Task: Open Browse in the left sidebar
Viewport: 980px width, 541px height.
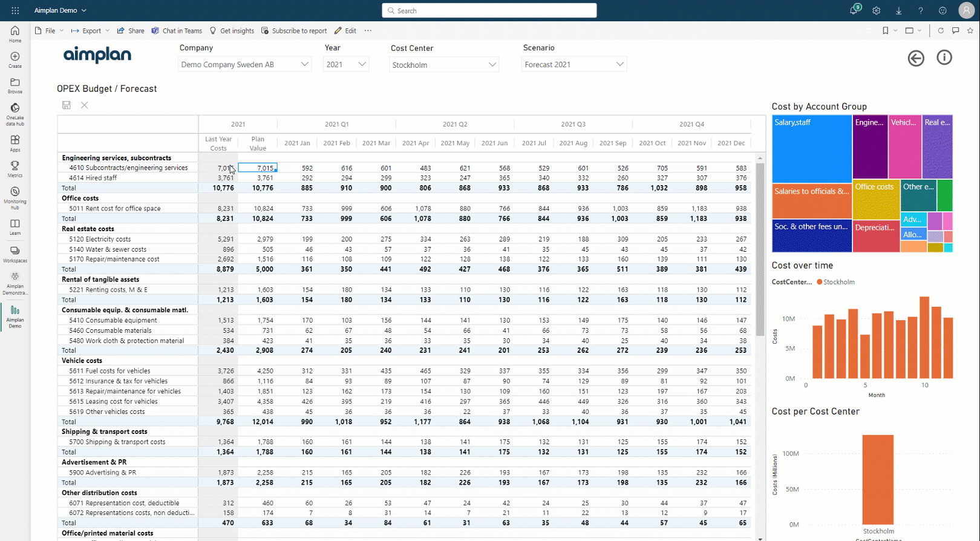Action: point(15,86)
